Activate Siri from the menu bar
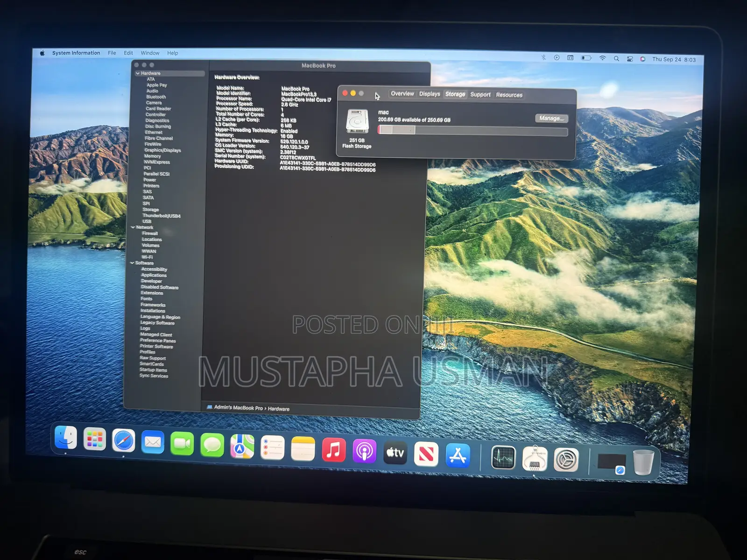Viewport: 747px width, 560px height. (642, 59)
